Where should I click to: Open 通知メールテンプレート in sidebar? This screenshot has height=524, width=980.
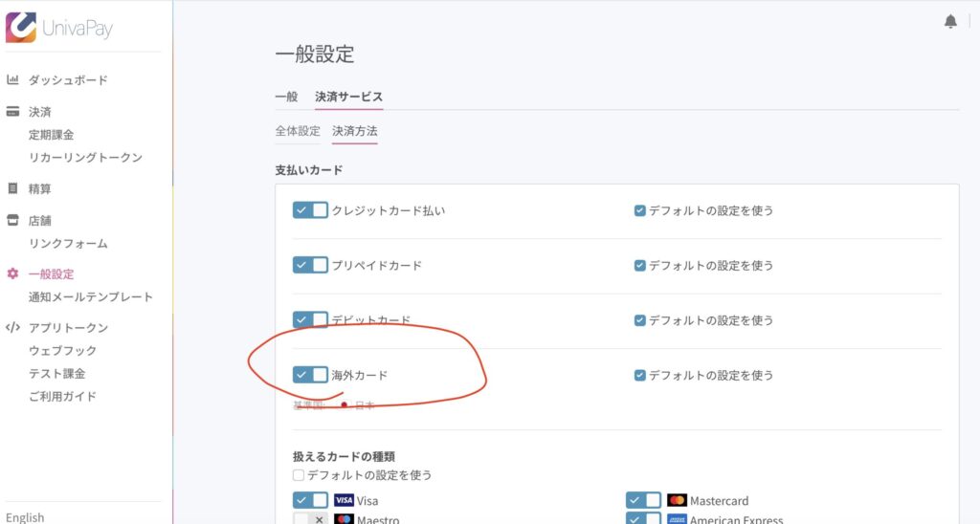coord(91,296)
